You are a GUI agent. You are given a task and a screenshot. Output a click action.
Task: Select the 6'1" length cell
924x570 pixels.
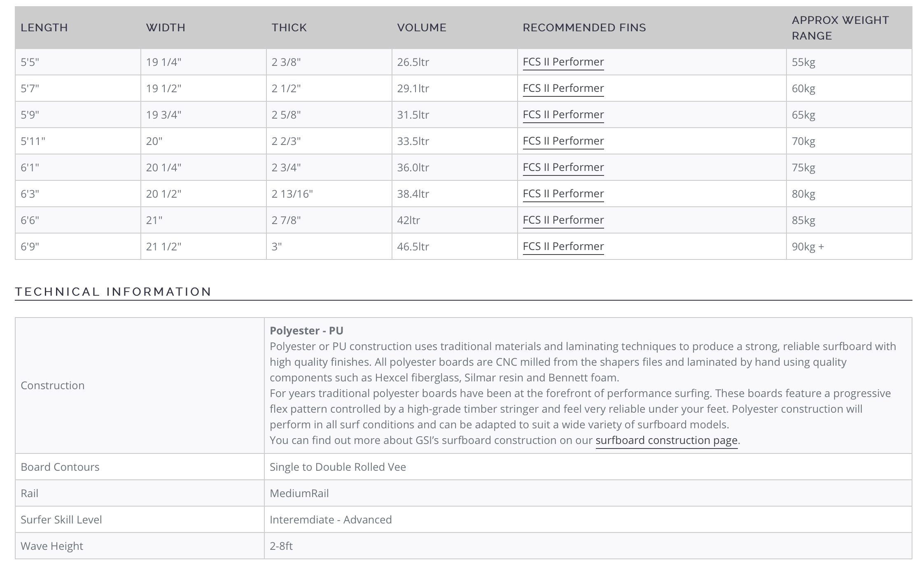[x=78, y=167]
